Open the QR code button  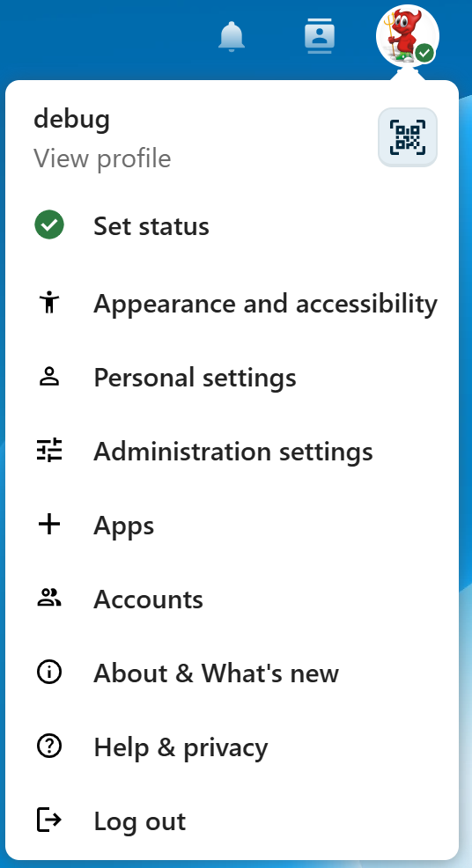tap(408, 137)
